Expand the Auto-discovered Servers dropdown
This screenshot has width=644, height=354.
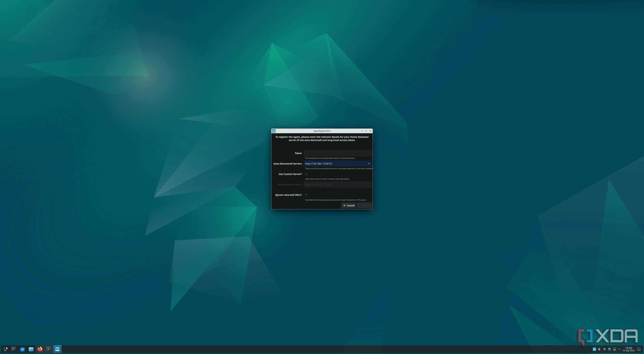pos(369,163)
